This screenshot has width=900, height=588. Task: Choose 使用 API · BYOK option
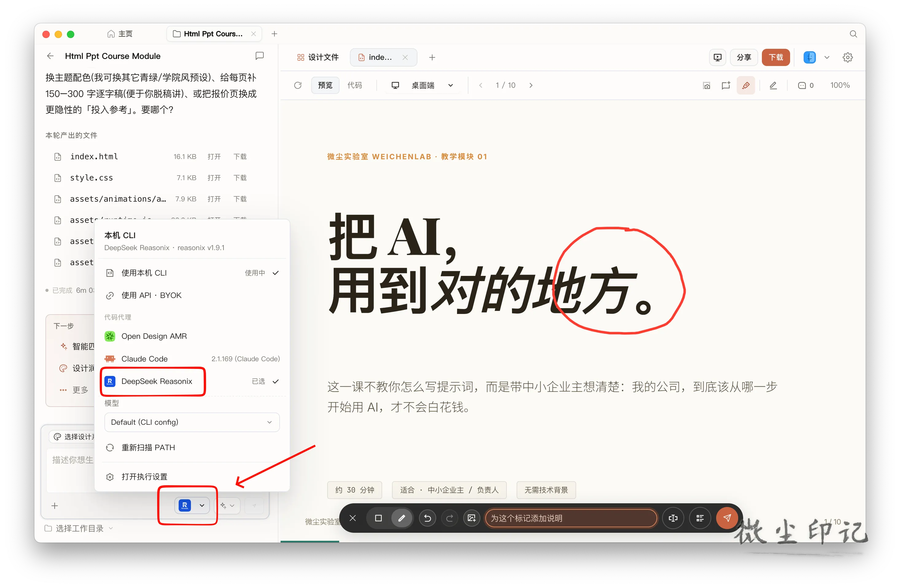click(x=192, y=295)
